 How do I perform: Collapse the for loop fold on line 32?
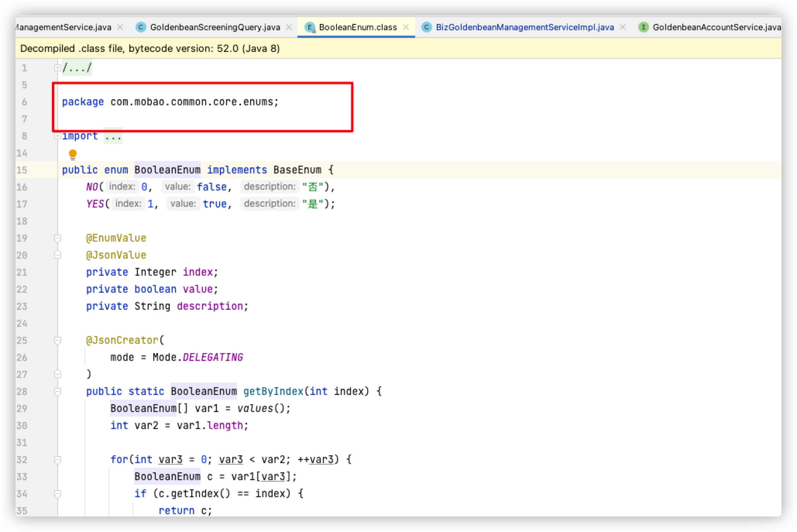[58, 460]
